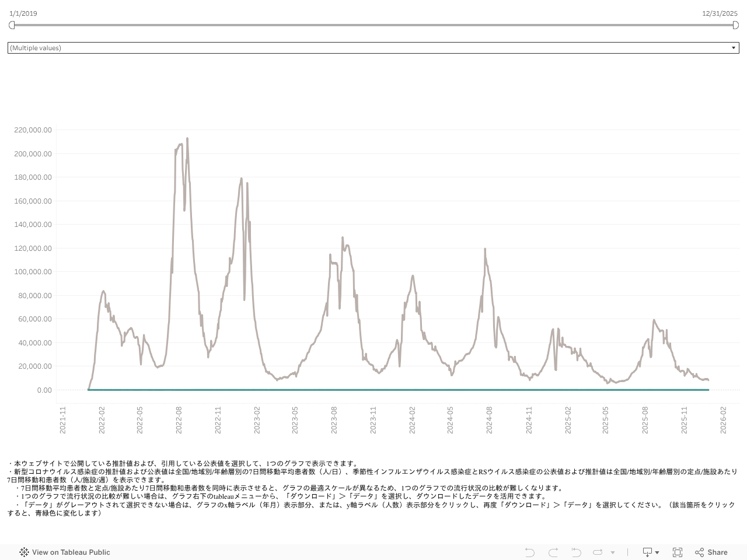The image size is (747, 560).
Task: Click the Redo arrow icon
Action: (x=553, y=552)
